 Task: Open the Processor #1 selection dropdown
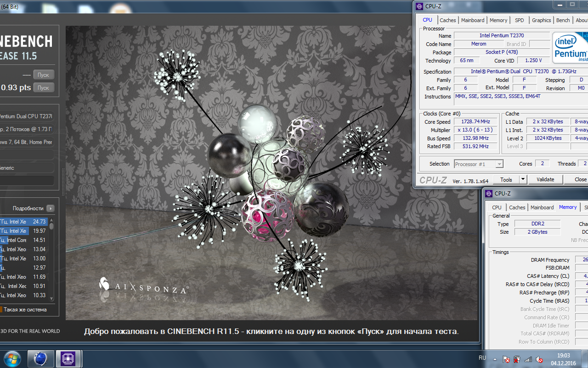(479, 164)
